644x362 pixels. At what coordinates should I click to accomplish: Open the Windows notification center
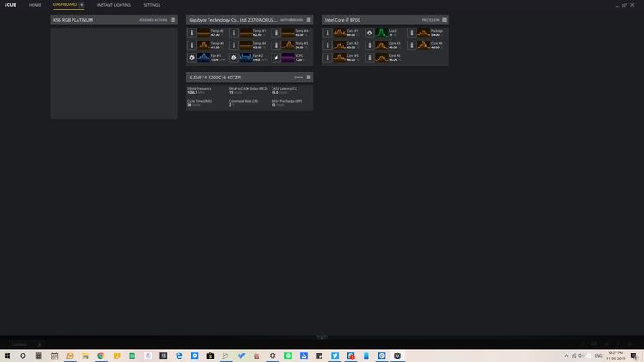pos(635,356)
